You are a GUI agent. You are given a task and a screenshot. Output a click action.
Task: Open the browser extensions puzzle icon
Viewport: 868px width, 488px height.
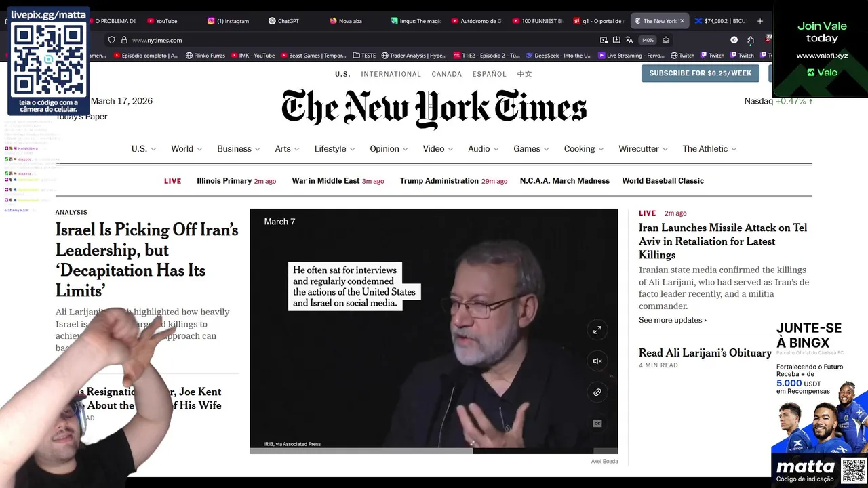pyautogui.click(x=751, y=40)
